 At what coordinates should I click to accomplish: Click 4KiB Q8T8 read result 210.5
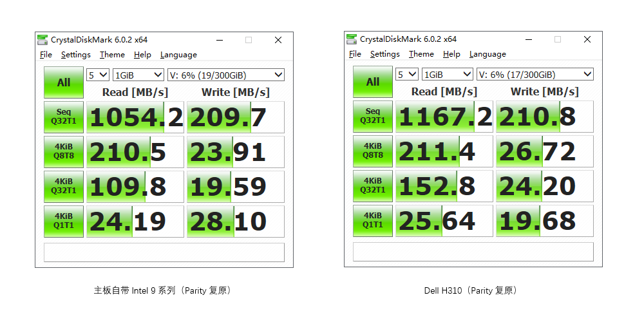tap(135, 152)
